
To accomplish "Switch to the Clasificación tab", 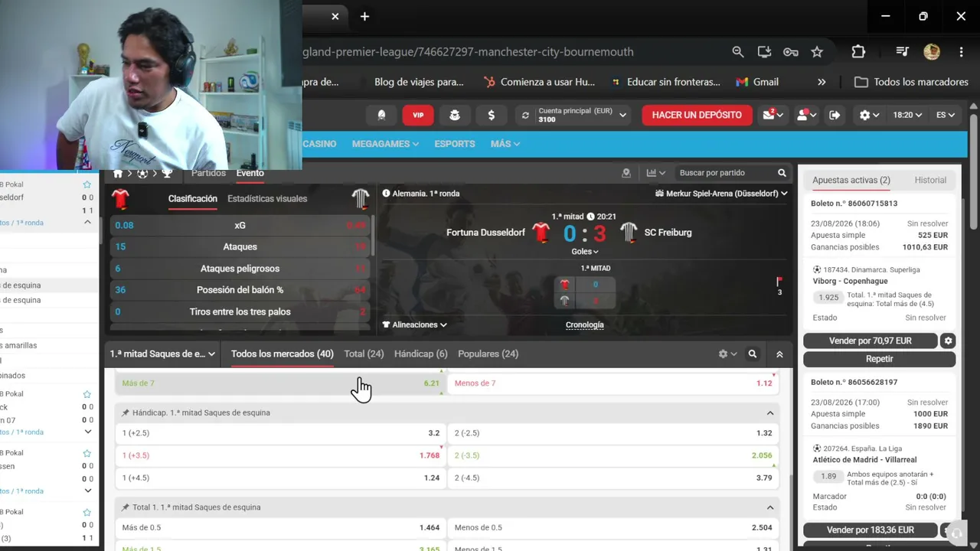I will (193, 198).
